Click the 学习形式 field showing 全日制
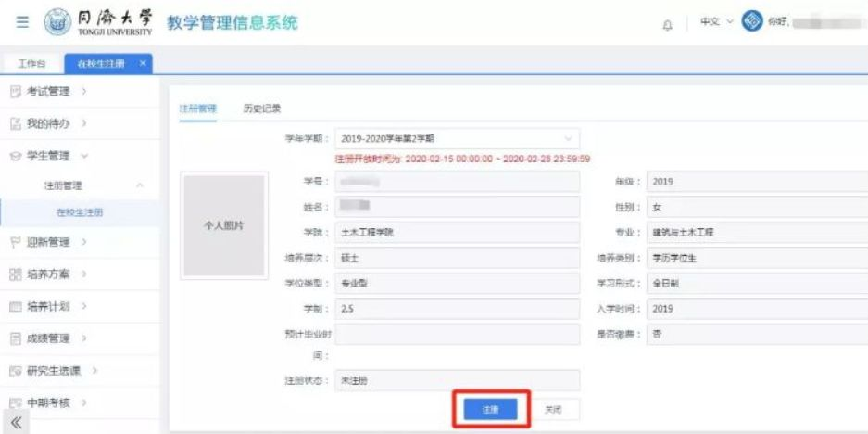Screen dimensions: 868x434 [757, 284]
